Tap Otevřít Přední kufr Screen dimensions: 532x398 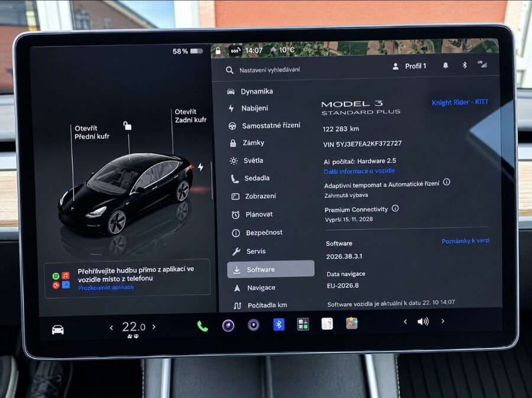tap(92, 132)
